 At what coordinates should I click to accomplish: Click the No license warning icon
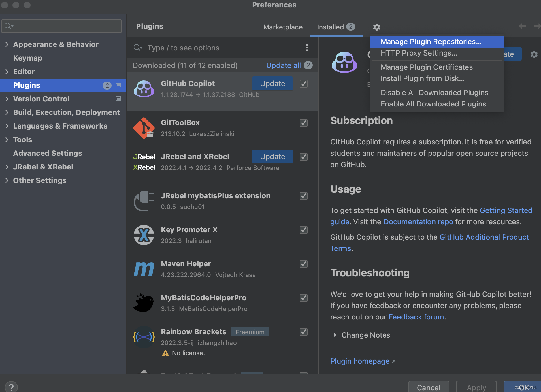tap(165, 353)
